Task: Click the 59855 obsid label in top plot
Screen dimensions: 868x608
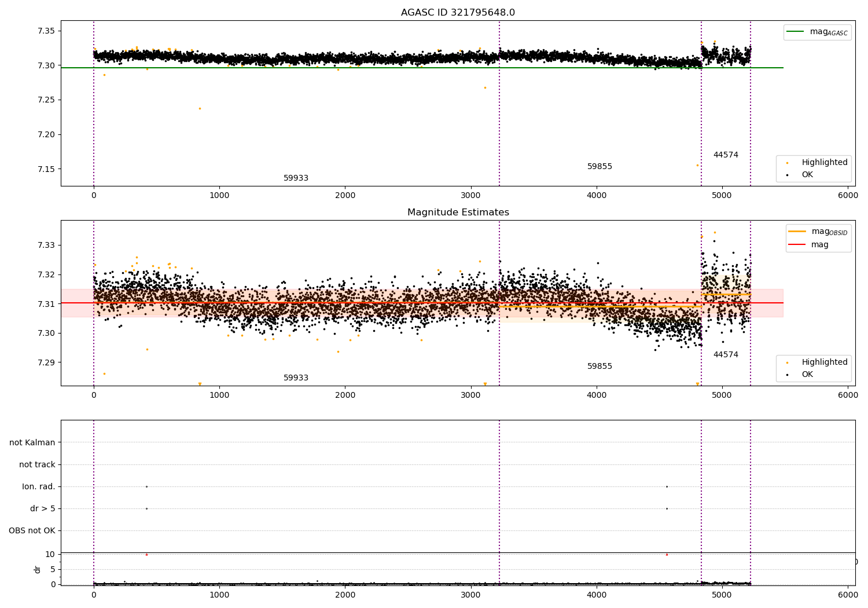Action: coord(599,167)
